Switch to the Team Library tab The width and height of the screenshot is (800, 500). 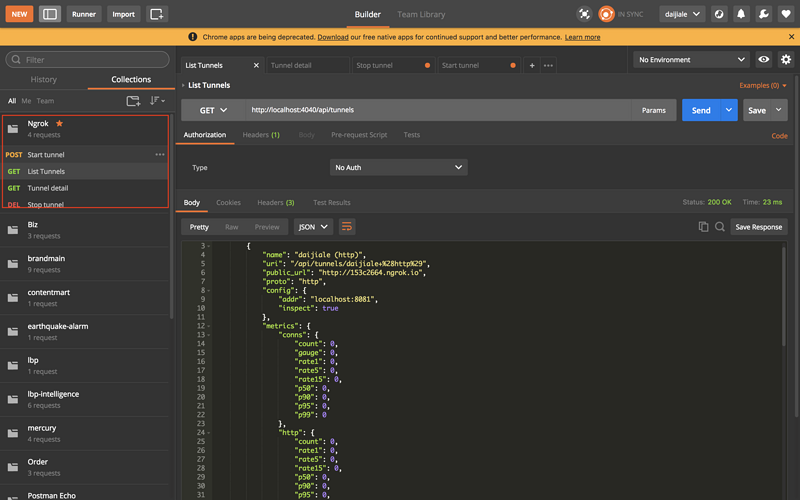coord(421,14)
